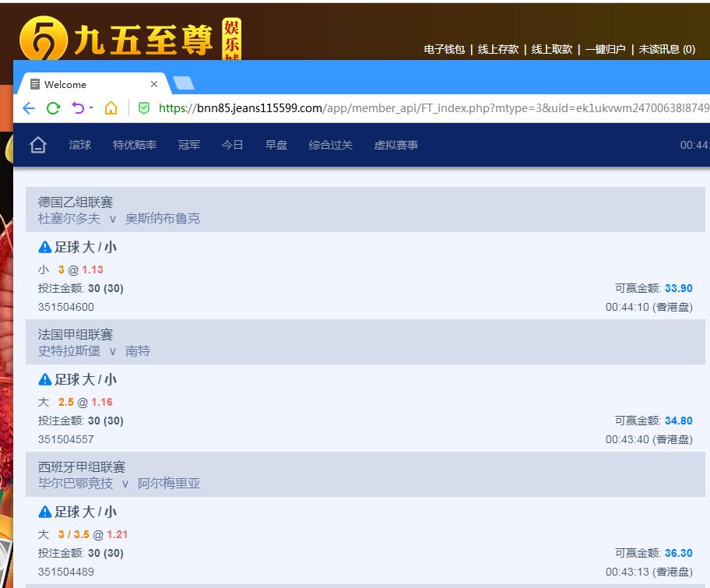
Task: Select 德国乙组联赛 league header
Action: click(76, 202)
